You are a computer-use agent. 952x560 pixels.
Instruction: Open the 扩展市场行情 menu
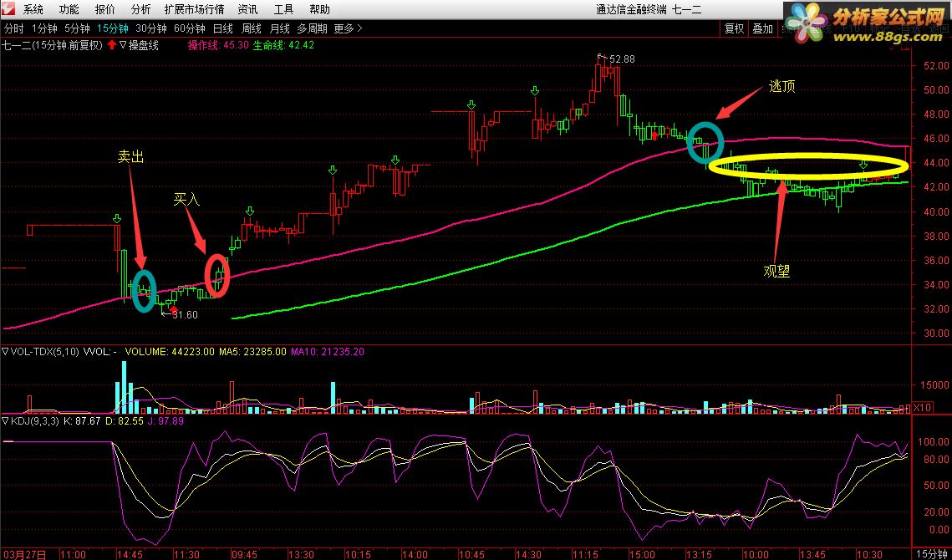[194, 9]
